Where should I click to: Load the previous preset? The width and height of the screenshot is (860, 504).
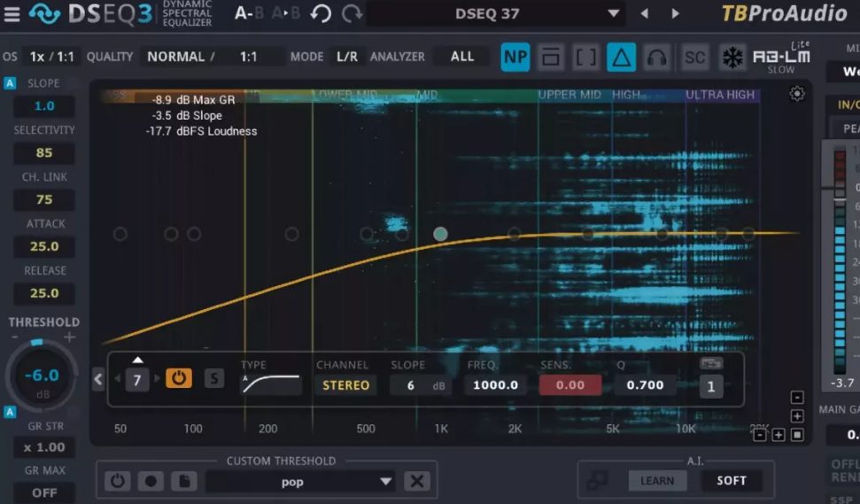click(x=645, y=13)
